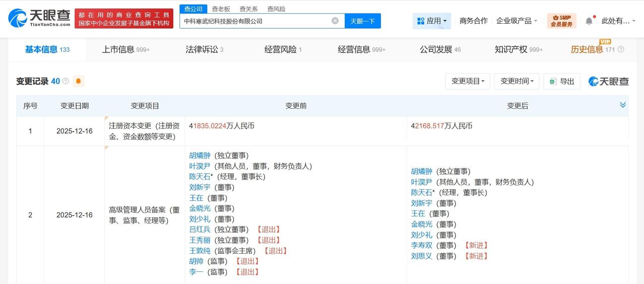644x284 pixels.
Task: Open 李寿双 newly added director link
Action: click(x=422, y=245)
